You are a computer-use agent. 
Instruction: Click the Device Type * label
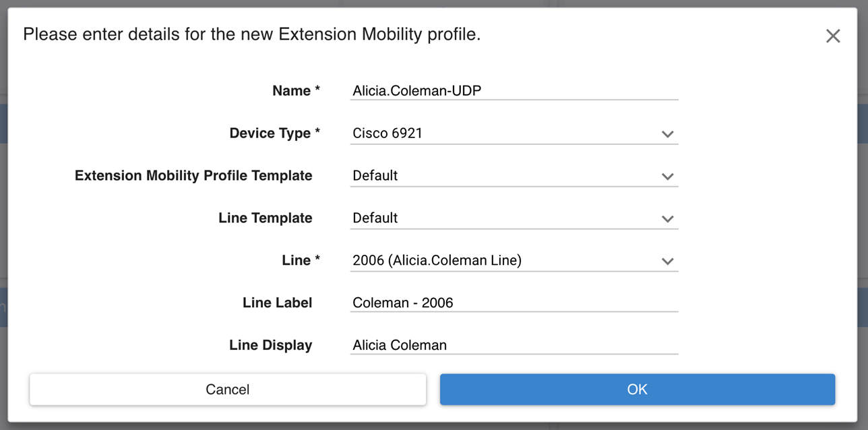274,133
